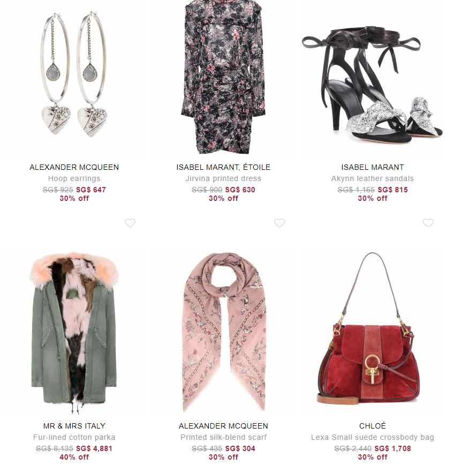Select Lexa Small suede crossbody bag link
The height and width of the screenshot is (465, 476).
pyautogui.click(x=373, y=437)
